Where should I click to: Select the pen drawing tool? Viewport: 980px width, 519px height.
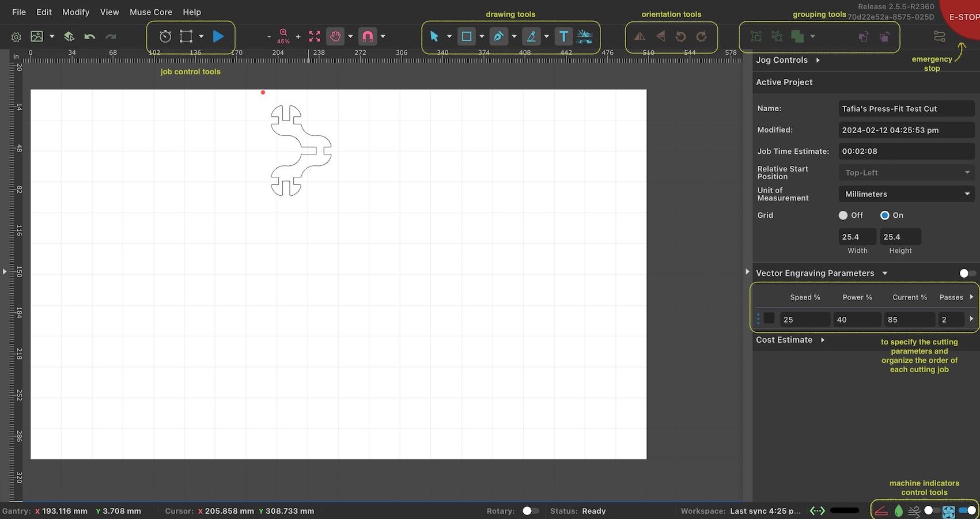499,36
